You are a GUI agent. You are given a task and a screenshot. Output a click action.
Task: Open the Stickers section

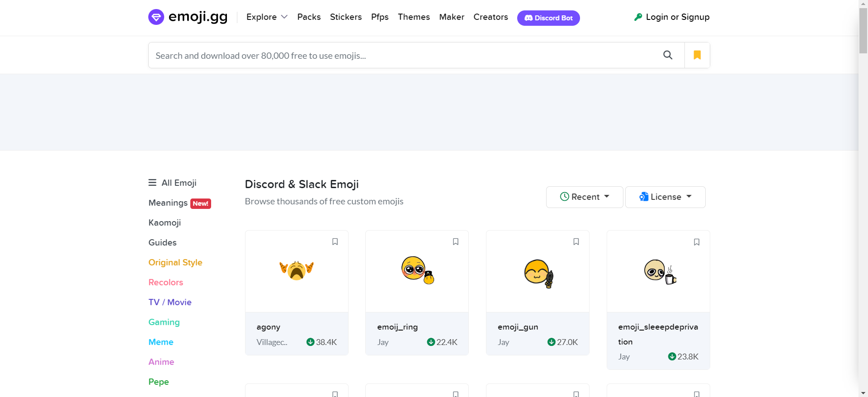pyautogui.click(x=346, y=17)
